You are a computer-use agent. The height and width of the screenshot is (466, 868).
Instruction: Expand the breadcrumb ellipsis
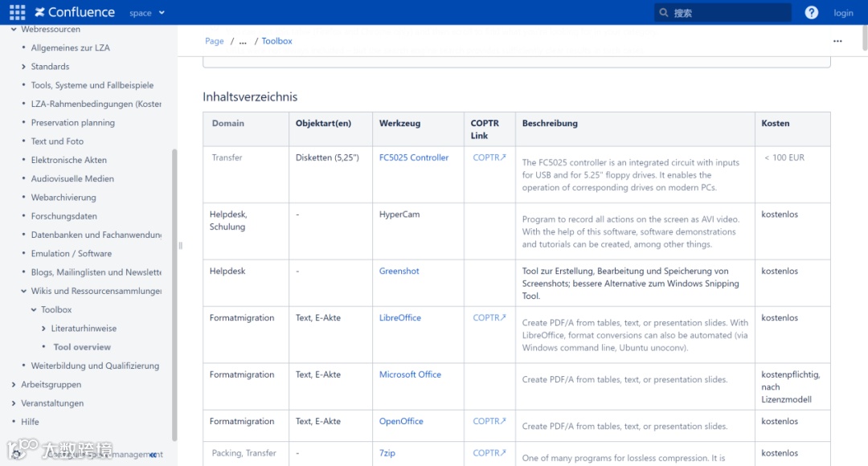point(243,41)
